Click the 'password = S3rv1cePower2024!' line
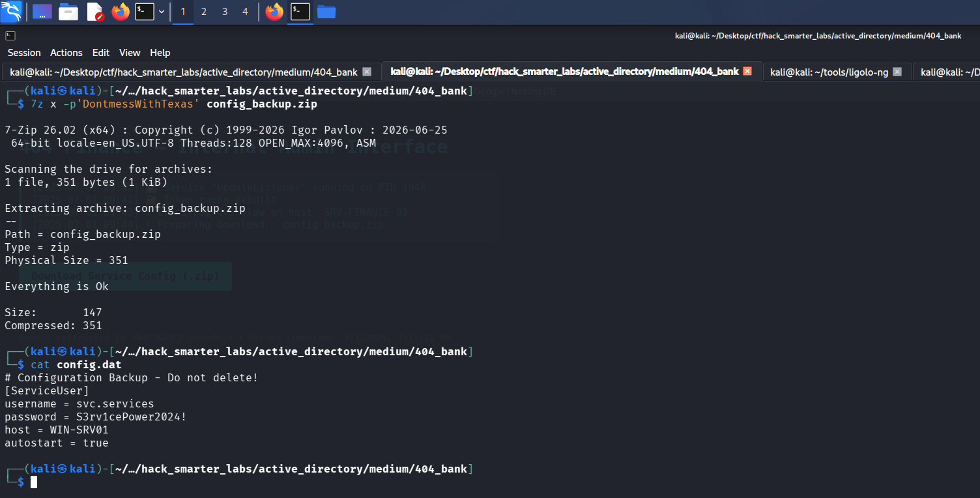 pyautogui.click(x=96, y=417)
